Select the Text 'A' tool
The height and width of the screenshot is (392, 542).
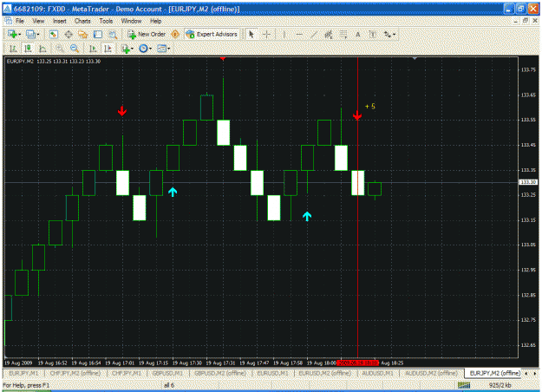358,34
